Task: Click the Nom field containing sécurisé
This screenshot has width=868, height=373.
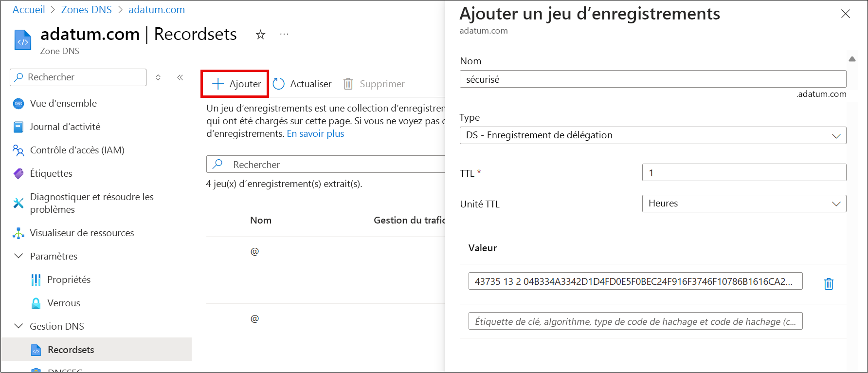Action: pos(653,79)
